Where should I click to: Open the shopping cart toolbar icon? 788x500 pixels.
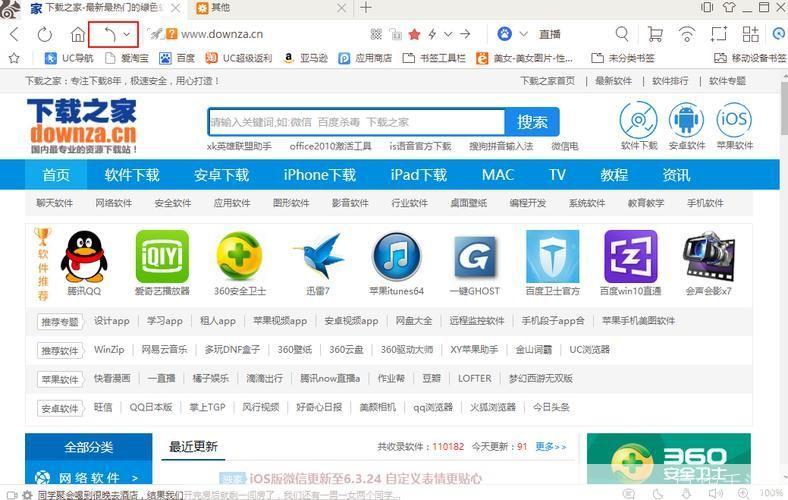[x=655, y=34]
